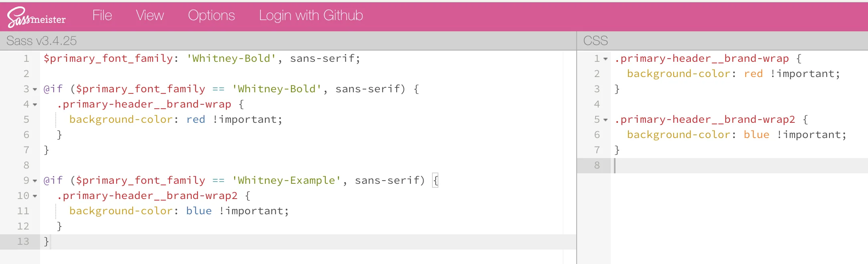Open the Options menu

(211, 16)
